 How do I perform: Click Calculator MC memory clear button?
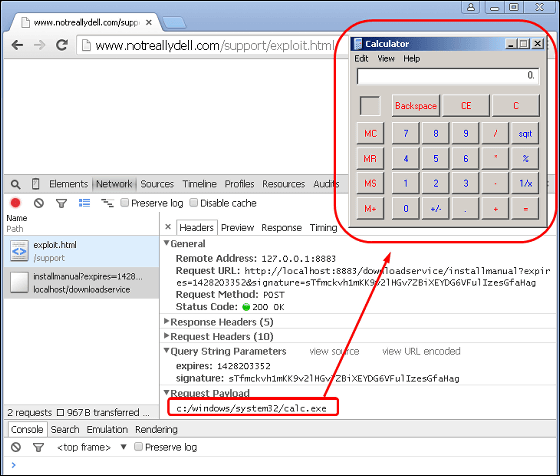point(370,134)
